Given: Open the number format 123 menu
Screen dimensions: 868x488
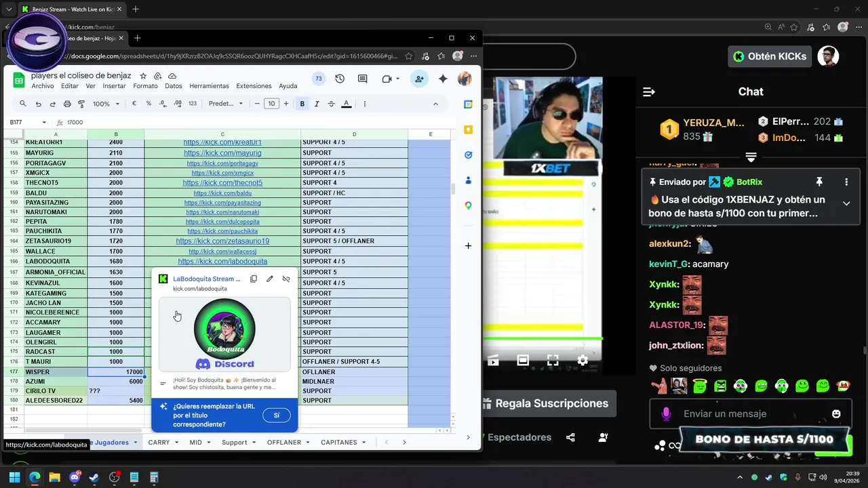Looking at the screenshot, I should click(193, 104).
